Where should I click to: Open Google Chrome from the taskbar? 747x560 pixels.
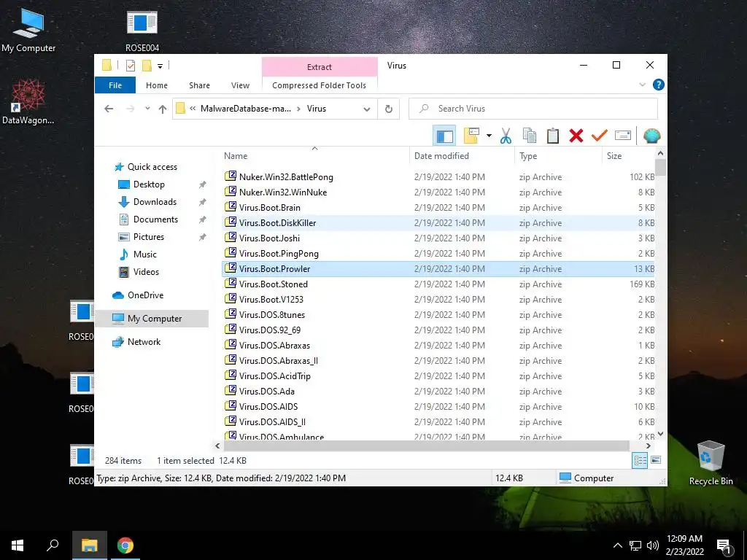[125, 545]
